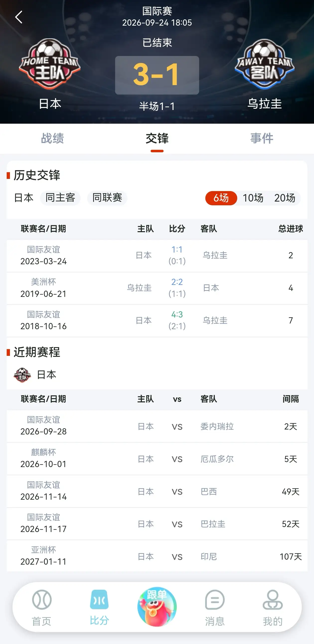
Task: Select 20场 match count
Action: (285, 198)
